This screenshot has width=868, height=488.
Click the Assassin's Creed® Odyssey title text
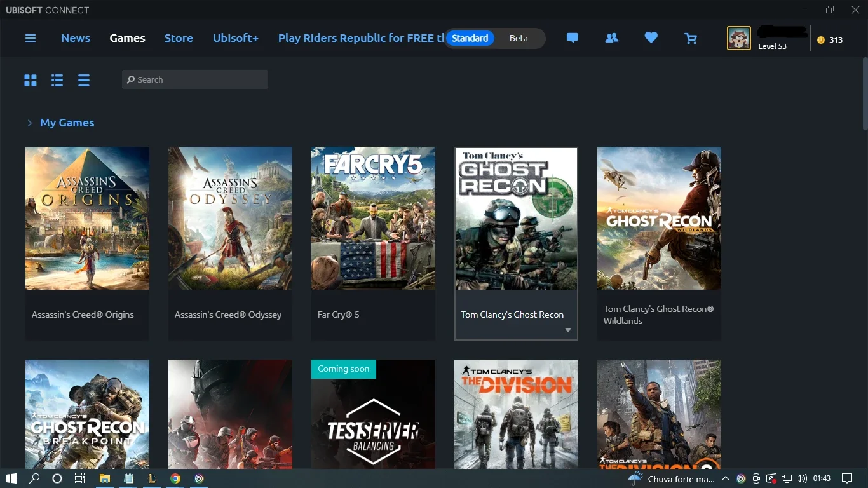tap(228, 315)
